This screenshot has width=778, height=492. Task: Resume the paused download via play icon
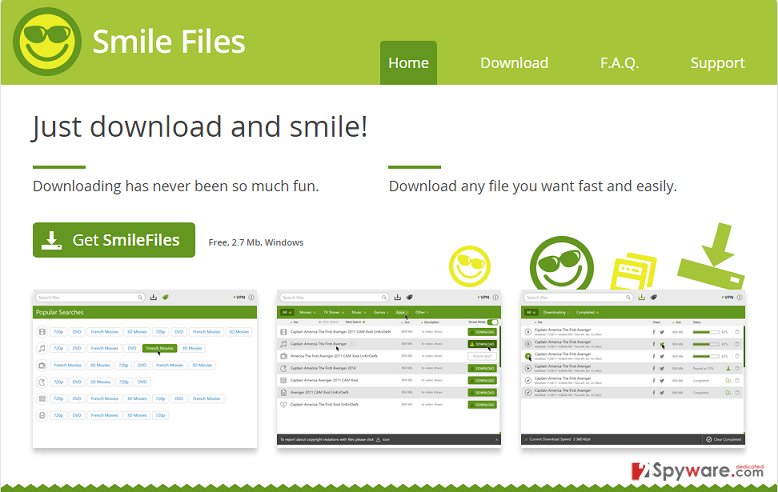(x=528, y=369)
